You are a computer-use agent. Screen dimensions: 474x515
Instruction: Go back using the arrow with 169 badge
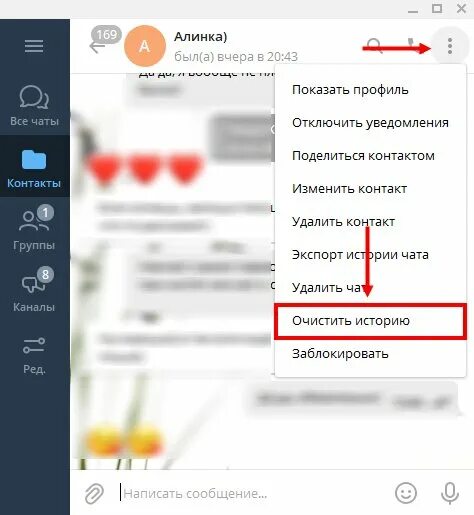[104, 40]
